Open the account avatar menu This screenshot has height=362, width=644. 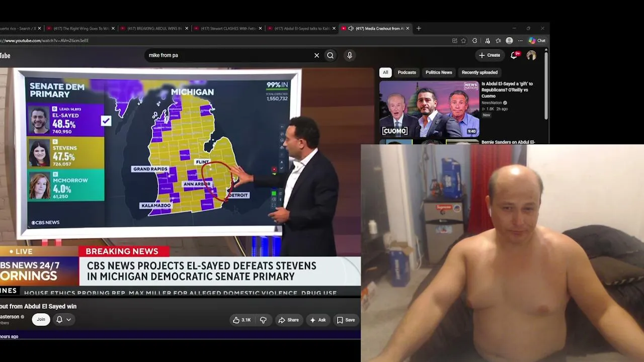pos(531,55)
